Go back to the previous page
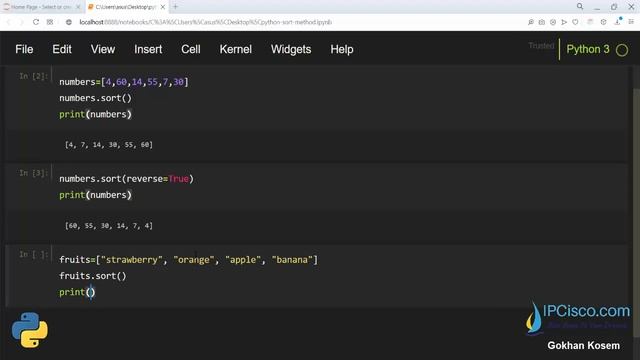 click(9, 22)
